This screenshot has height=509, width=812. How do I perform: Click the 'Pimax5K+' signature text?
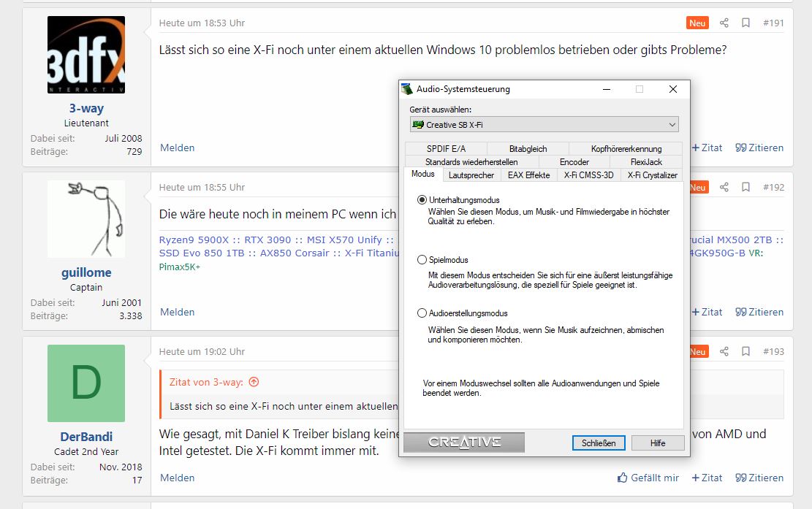180,267
